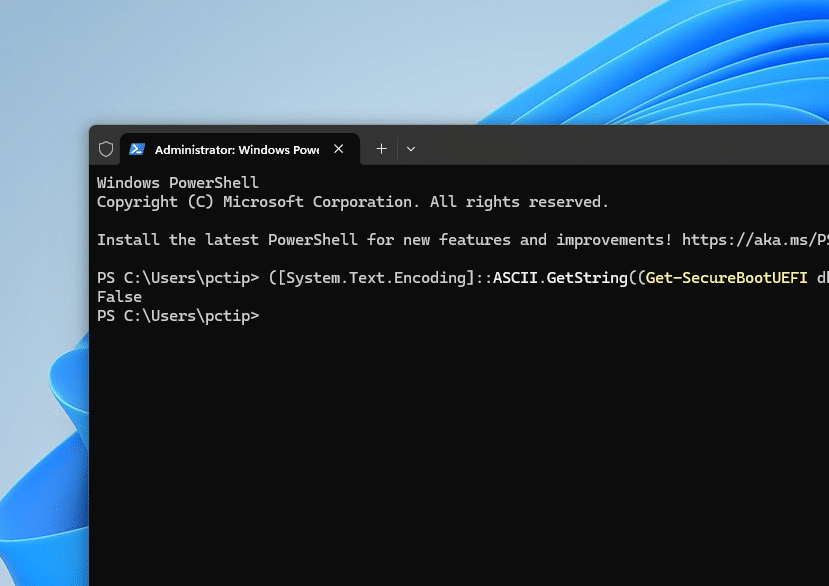The image size is (829, 586).
Task: Click the desktop wallpaper above the terminal
Action: pos(300,60)
